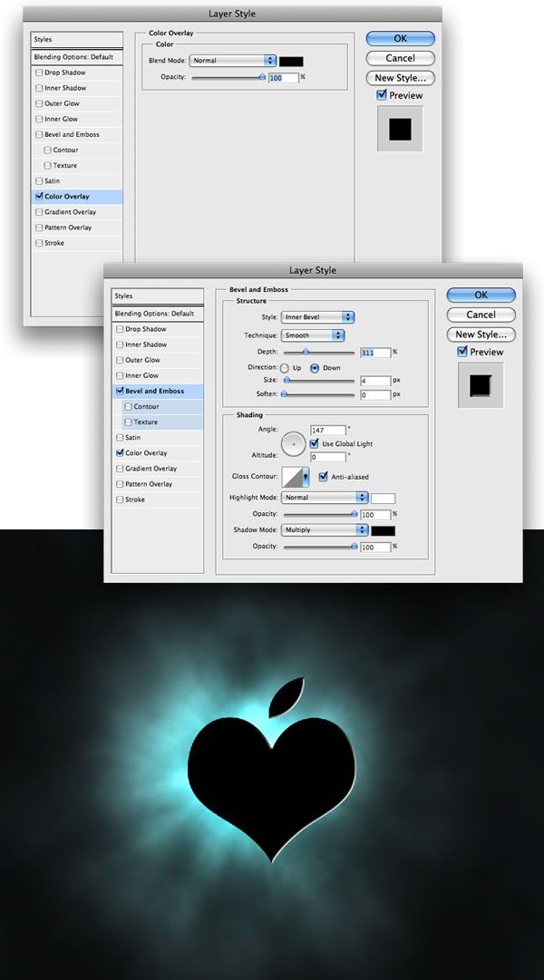Select Styles in the Color Overlay dialog
Image resolution: width=544 pixels, height=980 pixels.
tap(77, 39)
